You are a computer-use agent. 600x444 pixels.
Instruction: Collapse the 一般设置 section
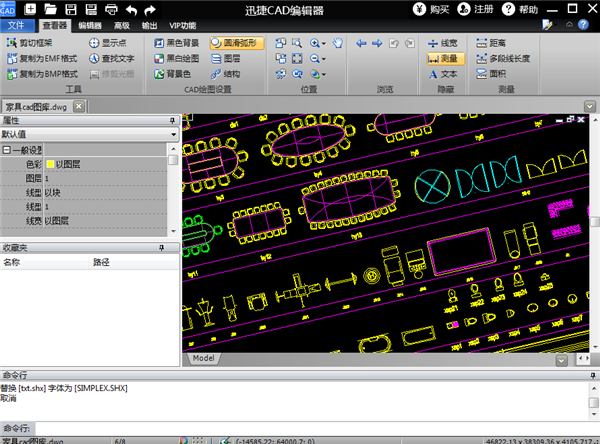7,150
